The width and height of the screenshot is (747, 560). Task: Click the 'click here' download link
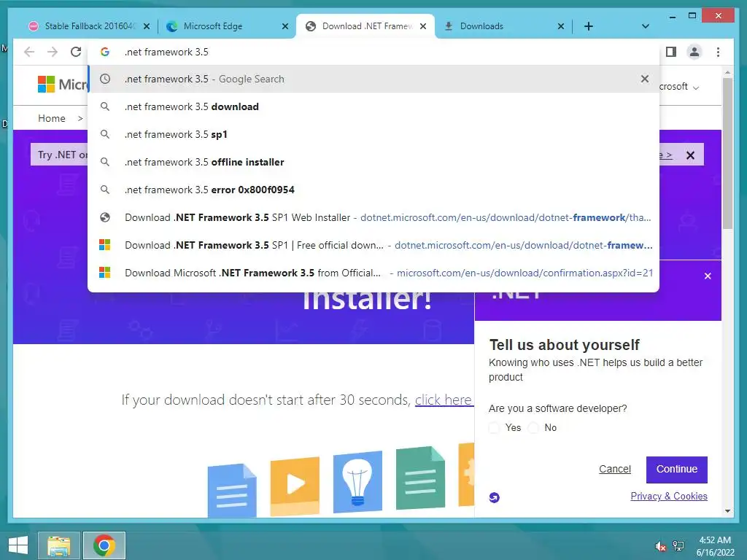[x=443, y=400]
